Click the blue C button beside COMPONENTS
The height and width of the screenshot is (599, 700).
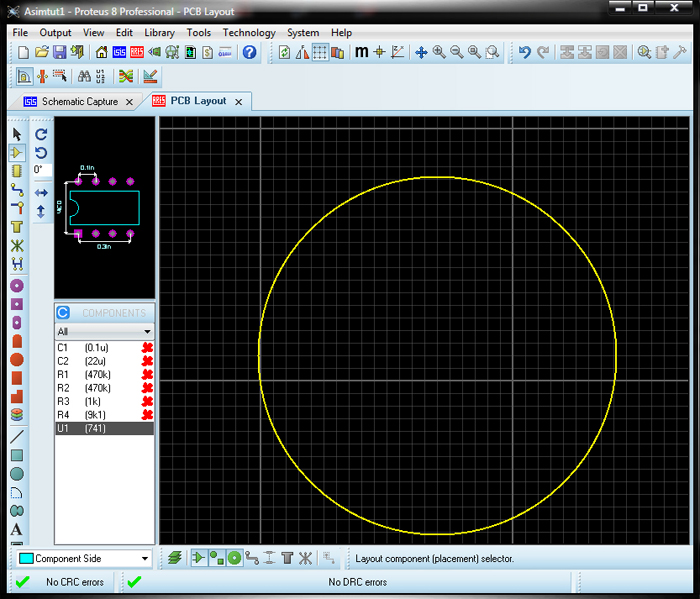pos(63,312)
